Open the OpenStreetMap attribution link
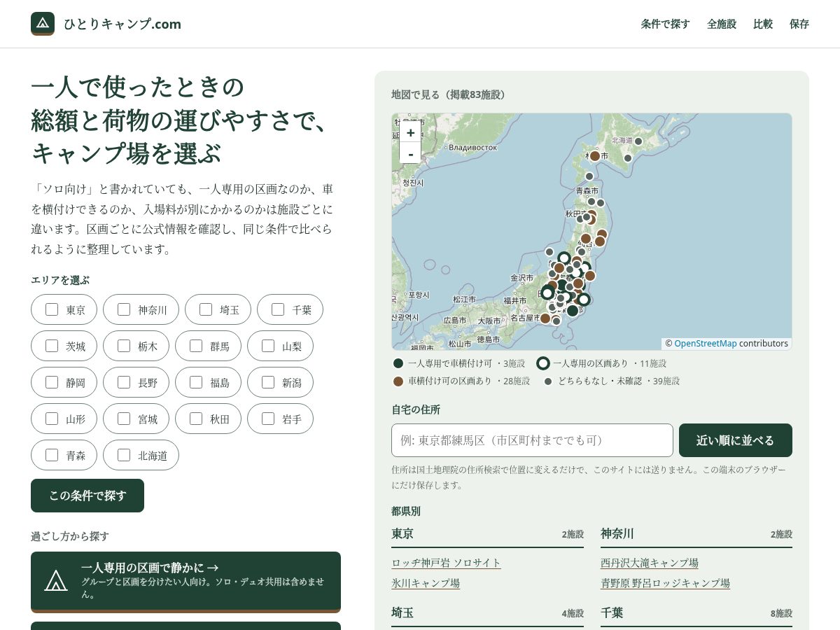Image resolution: width=840 pixels, height=630 pixels. [706, 344]
